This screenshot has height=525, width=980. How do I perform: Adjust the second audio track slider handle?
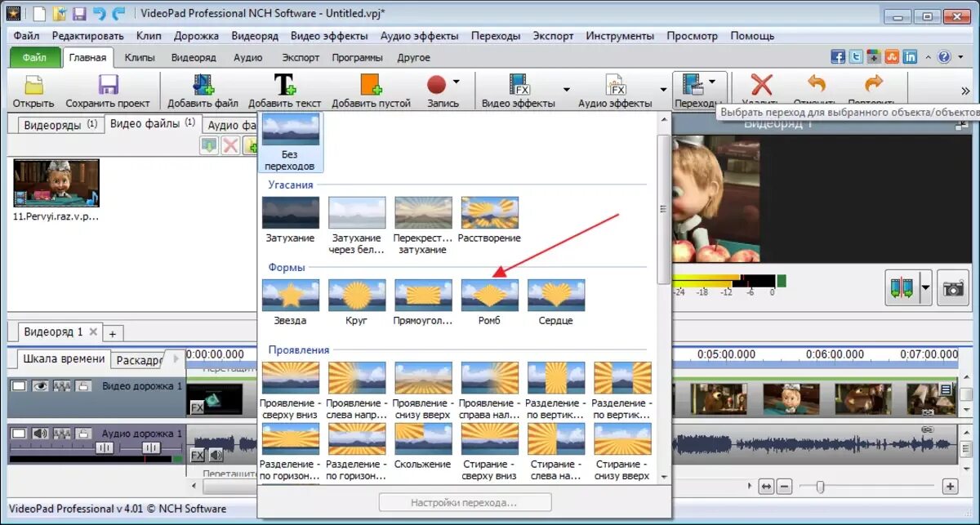[151, 448]
